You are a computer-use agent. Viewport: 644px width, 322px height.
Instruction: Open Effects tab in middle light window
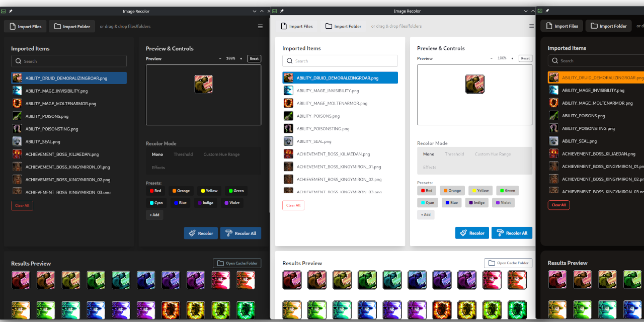[x=430, y=167]
